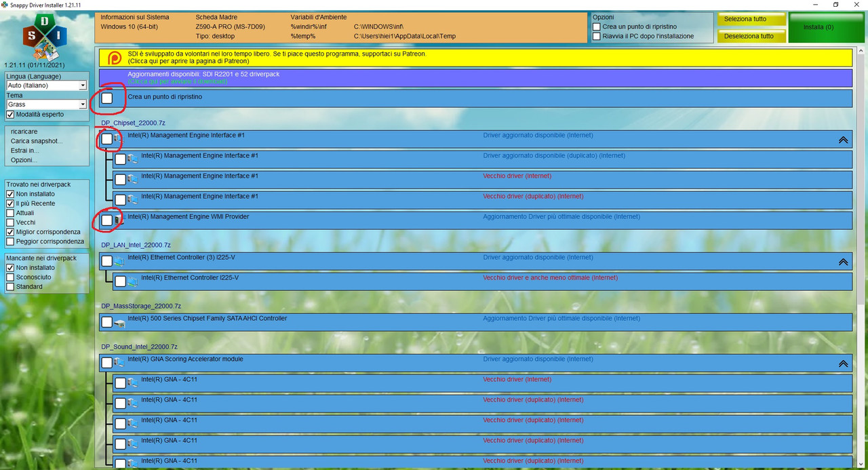868x470 pixels.
Task: Select the top-level Management Engine Interface #1 checkbox
Action: (107, 138)
